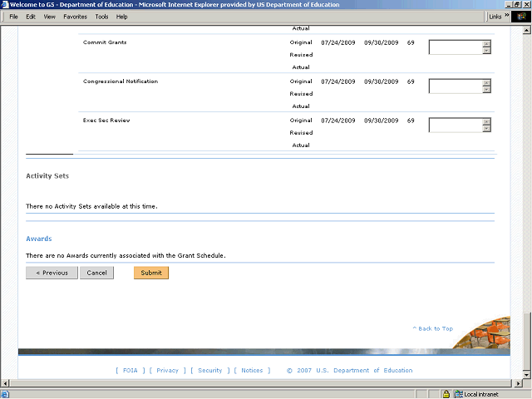This screenshot has height=399, width=532.
Task: Click the Commit Grants comment text box
Action: (x=456, y=47)
